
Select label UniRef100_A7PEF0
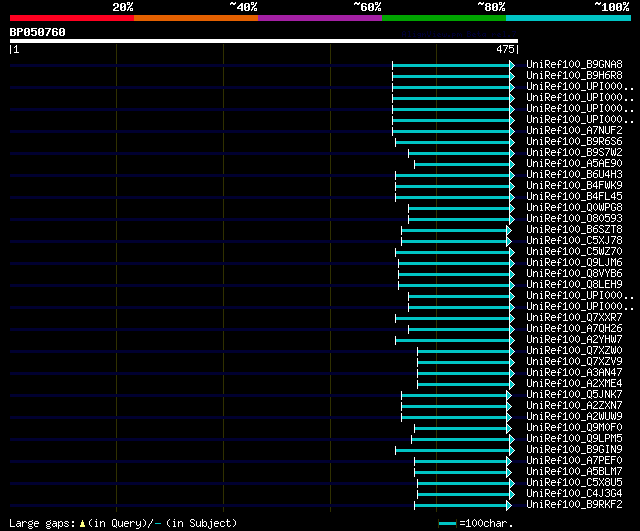[x=574, y=461]
